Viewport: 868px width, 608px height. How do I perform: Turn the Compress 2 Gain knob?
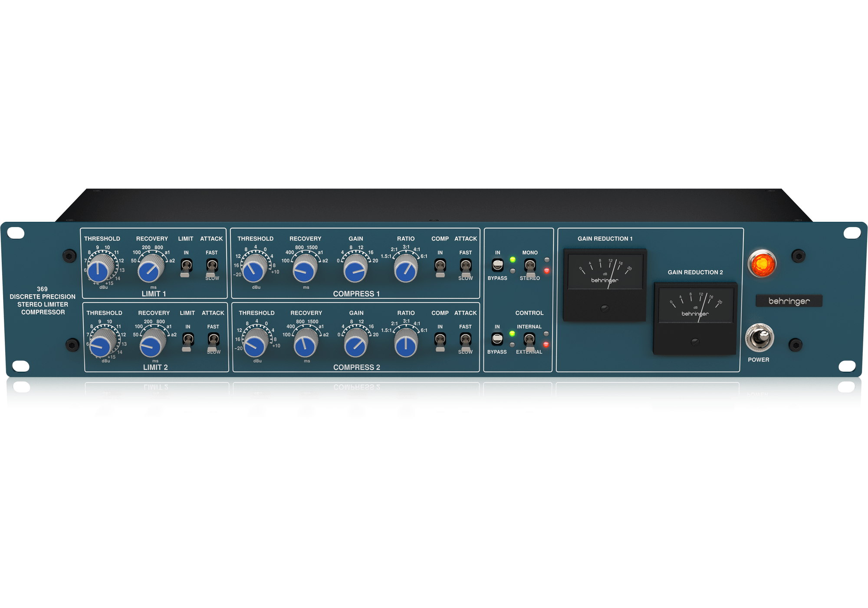coord(356,343)
